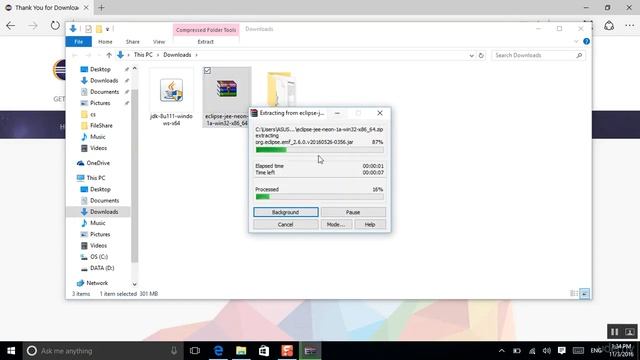Cancel the extraction process
Screen dimensions: 640x360
click(286, 224)
